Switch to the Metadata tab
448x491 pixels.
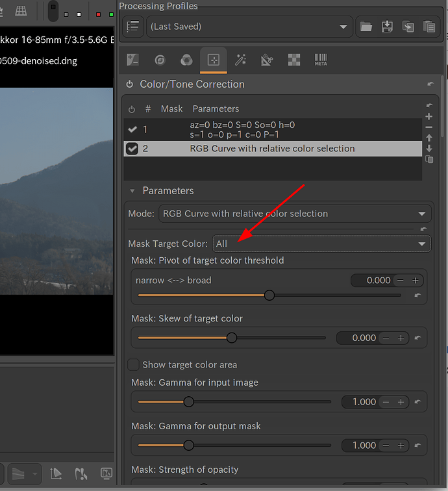pyautogui.click(x=321, y=60)
